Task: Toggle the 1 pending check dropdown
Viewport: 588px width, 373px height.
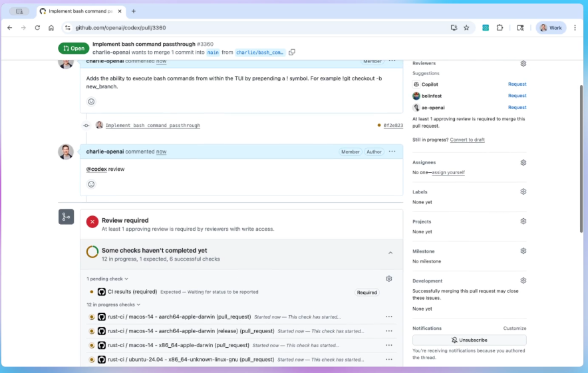Action: [x=107, y=279]
